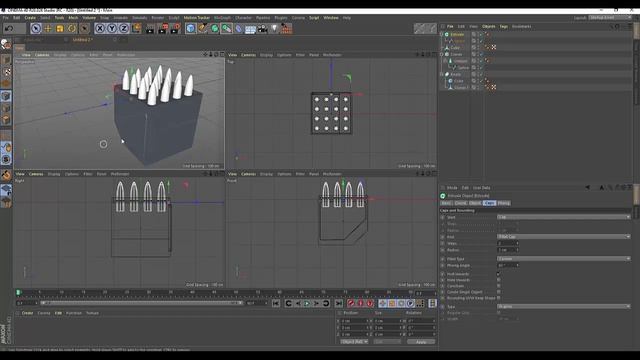The width and height of the screenshot is (640, 360).
Task: Toggle the Y axis lock icon
Action: (112, 28)
